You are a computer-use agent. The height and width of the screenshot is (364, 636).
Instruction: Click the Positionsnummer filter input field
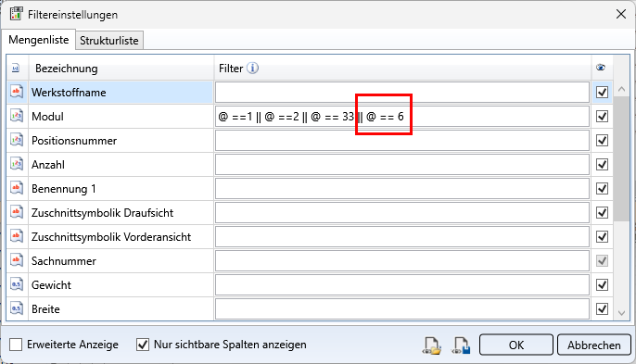(402, 141)
